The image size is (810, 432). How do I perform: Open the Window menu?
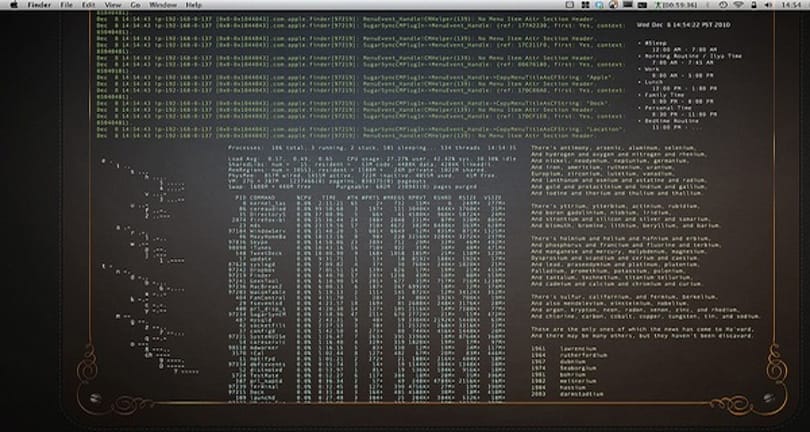[163, 5]
